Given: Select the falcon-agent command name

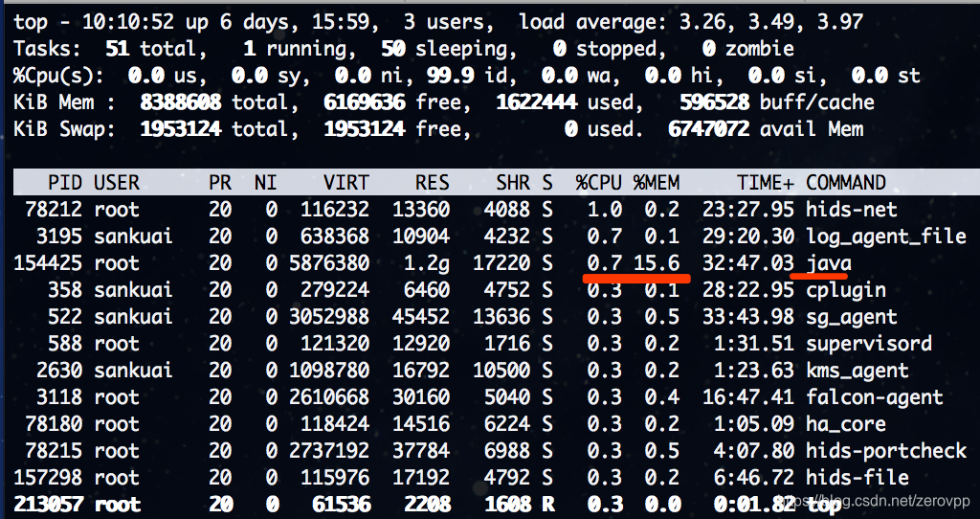Looking at the screenshot, I should pos(875,397).
